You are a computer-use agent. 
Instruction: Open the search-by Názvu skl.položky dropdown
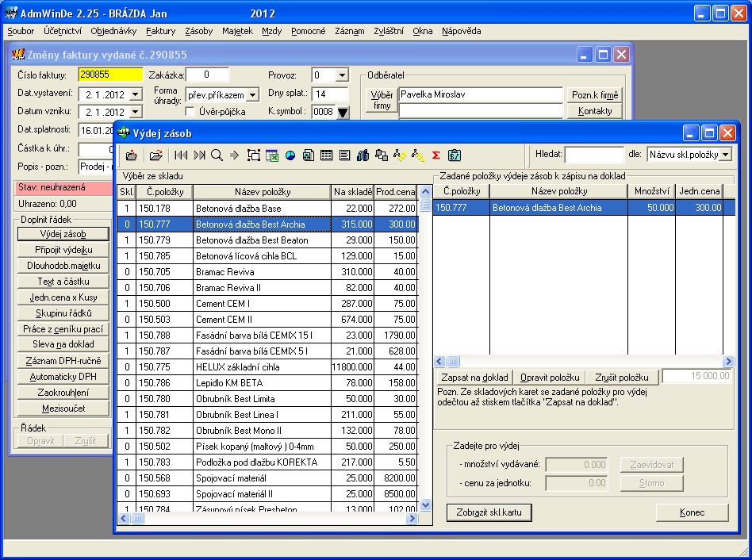726,155
